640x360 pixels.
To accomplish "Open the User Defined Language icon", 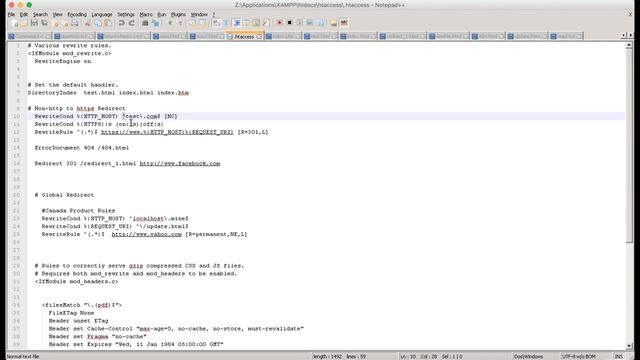I will tap(246, 23).
